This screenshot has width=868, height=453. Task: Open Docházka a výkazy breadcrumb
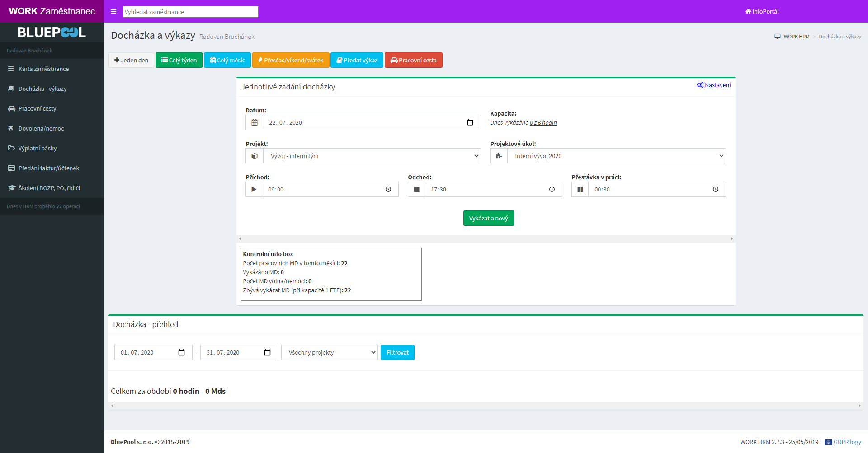(x=840, y=37)
